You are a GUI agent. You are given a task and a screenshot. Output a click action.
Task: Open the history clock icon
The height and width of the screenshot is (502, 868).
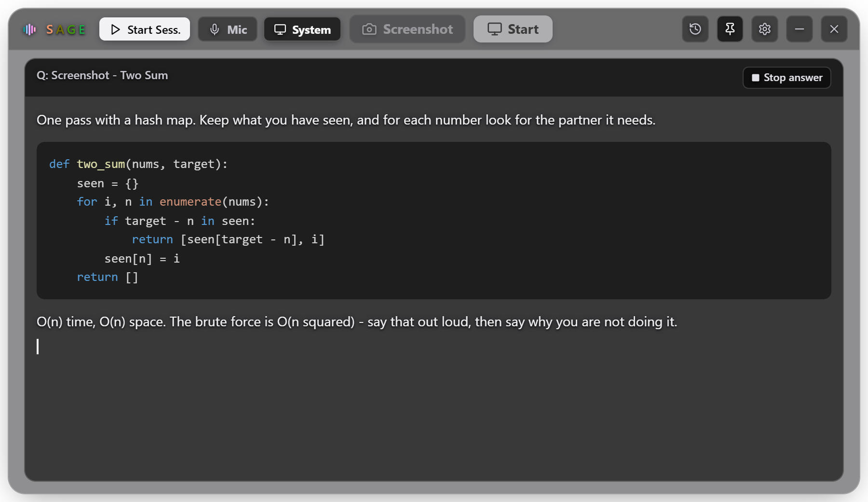point(695,29)
